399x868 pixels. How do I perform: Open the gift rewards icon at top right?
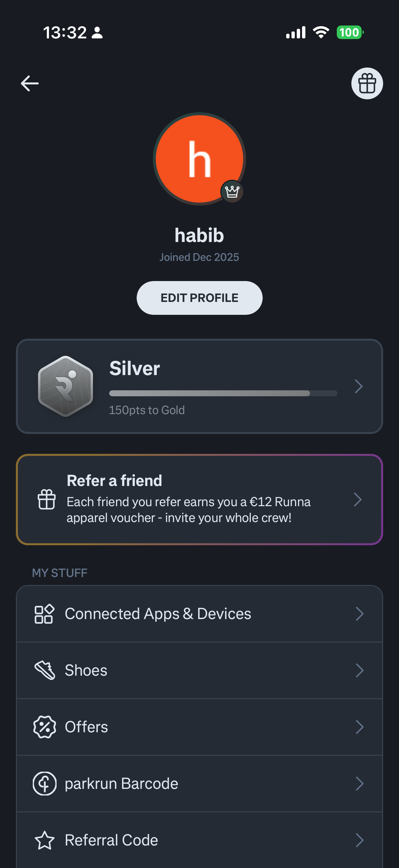coord(367,83)
